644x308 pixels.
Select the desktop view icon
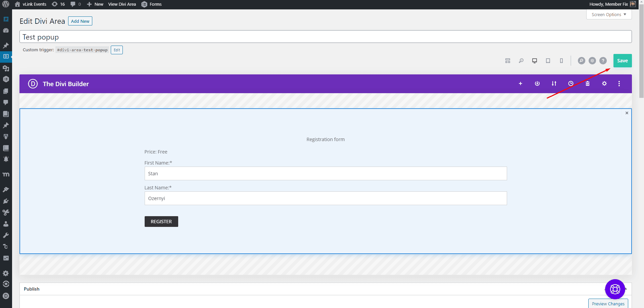pos(535,61)
